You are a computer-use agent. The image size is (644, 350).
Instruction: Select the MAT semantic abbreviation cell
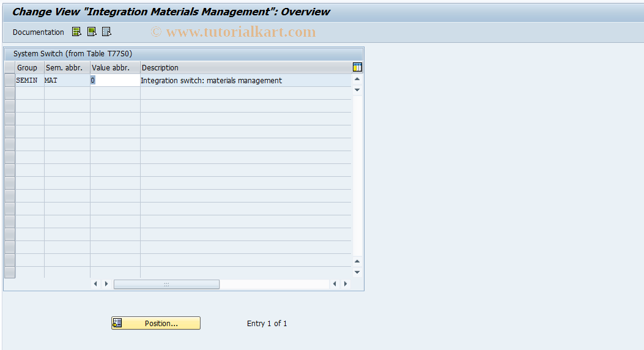click(x=67, y=81)
